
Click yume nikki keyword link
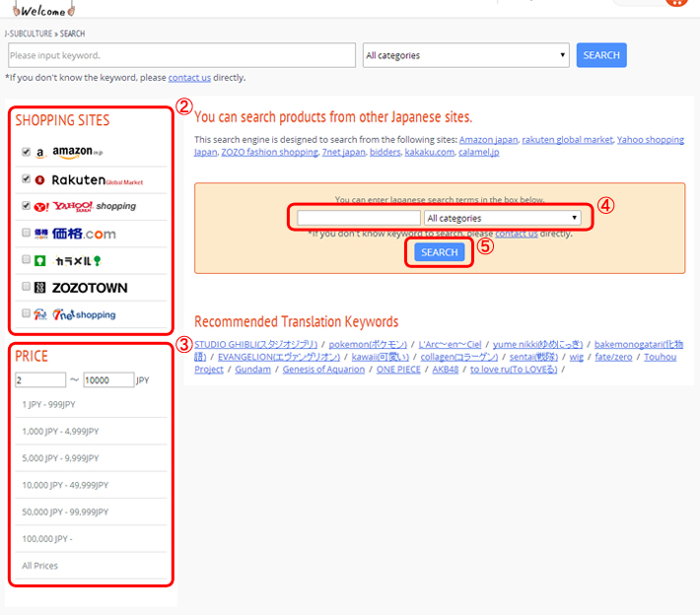(538, 345)
